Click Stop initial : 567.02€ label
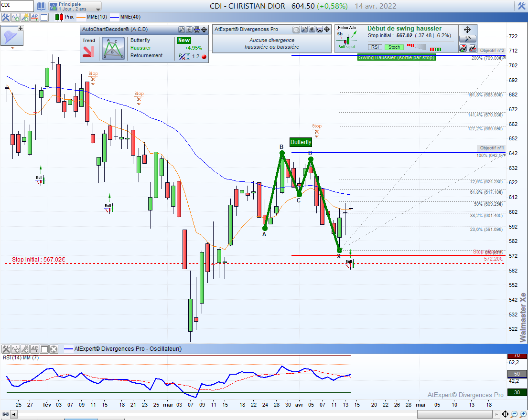The height and width of the screenshot is (420, 528). click(x=38, y=260)
